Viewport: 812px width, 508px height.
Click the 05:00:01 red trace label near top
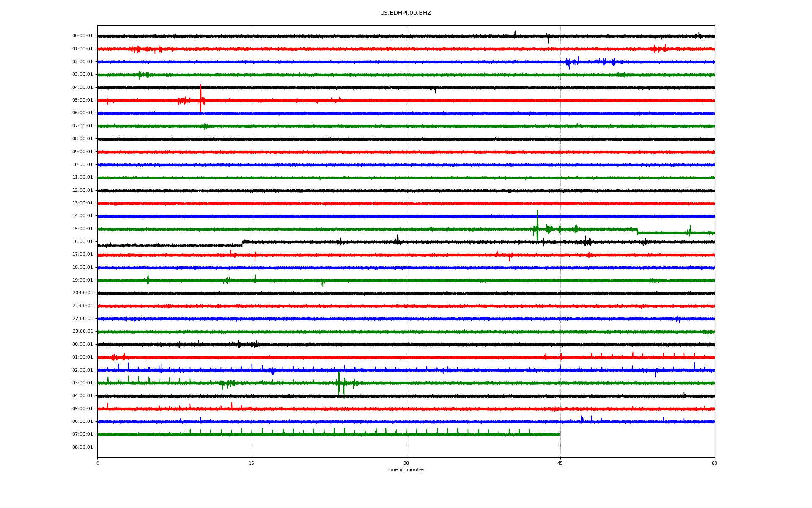pyautogui.click(x=82, y=100)
